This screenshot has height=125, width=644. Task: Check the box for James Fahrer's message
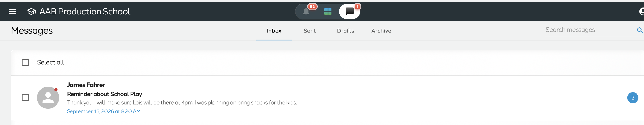pos(25,98)
